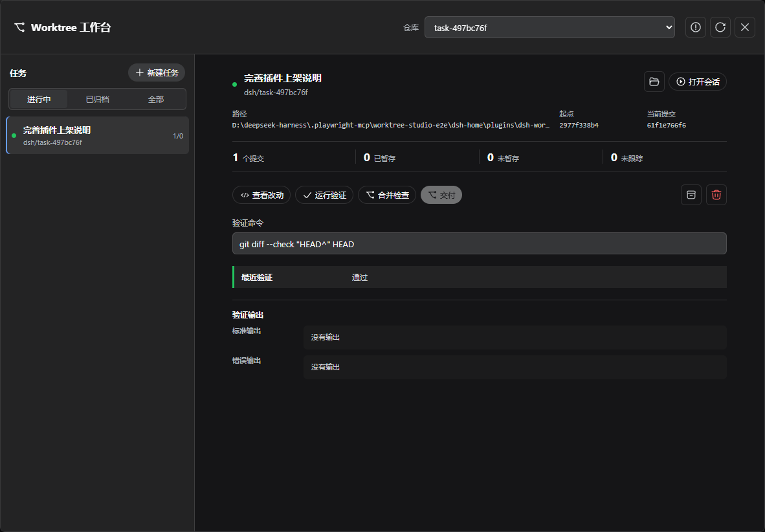Click the archive task icon button
This screenshot has height=532, width=765.
(x=691, y=195)
